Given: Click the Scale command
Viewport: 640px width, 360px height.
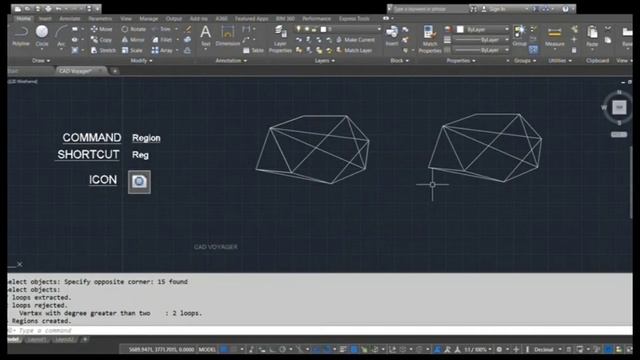Looking at the screenshot, I should 132,50.
